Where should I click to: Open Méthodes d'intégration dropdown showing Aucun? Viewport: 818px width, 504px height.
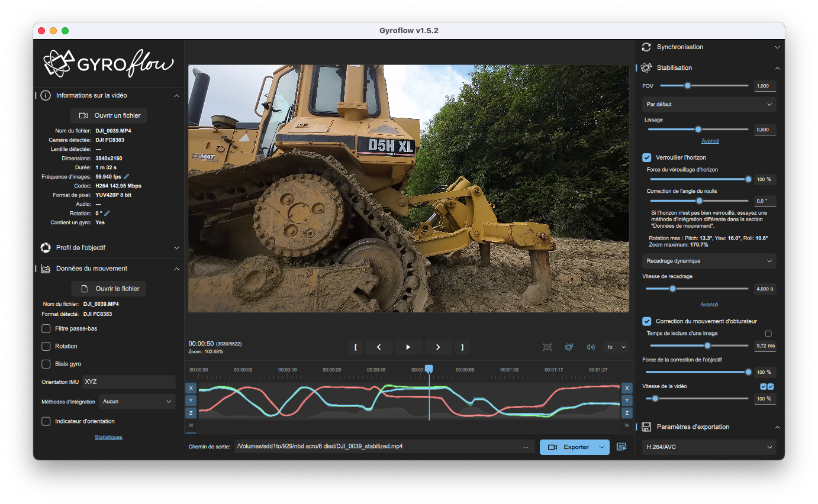point(137,402)
